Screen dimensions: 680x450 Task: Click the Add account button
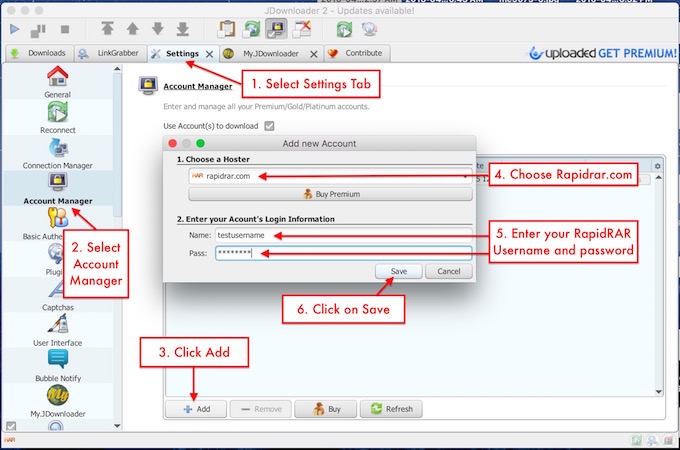[x=195, y=409]
